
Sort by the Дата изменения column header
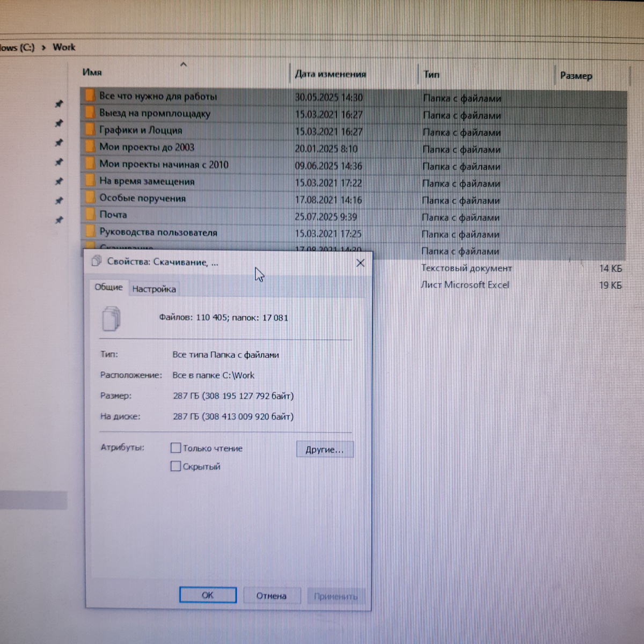[x=331, y=74]
